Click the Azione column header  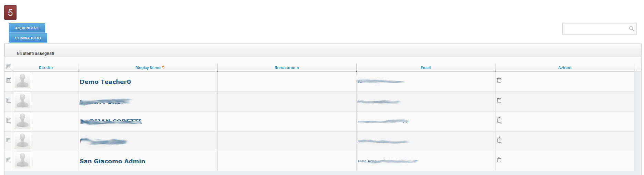(x=564, y=68)
